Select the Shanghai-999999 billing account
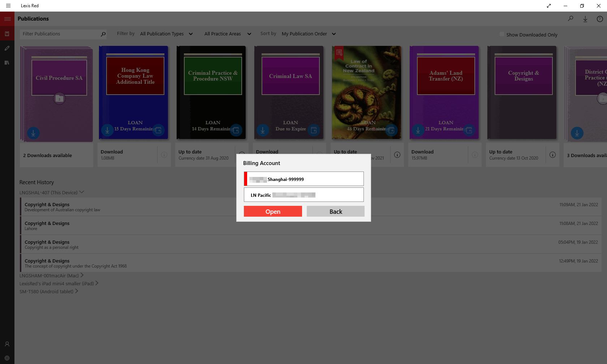Viewport: 607px width, 364px height. (x=303, y=179)
